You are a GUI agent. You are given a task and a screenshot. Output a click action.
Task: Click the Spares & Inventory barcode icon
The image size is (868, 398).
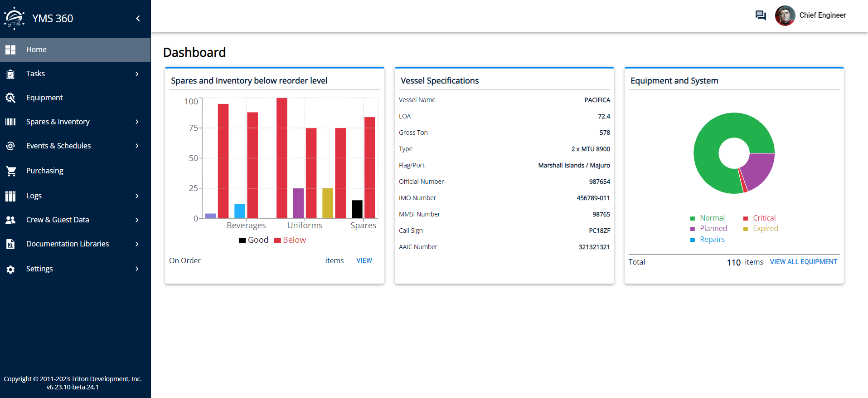(x=10, y=122)
